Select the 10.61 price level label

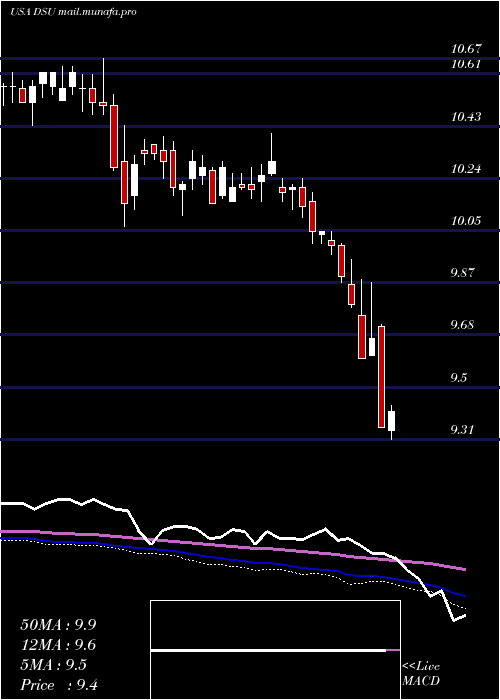click(x=466, y=64)
